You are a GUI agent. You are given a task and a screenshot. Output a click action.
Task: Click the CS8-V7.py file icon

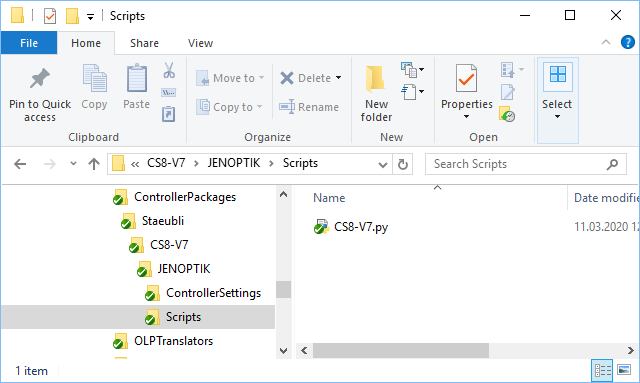pyautogui.click(x=321, y=227)
